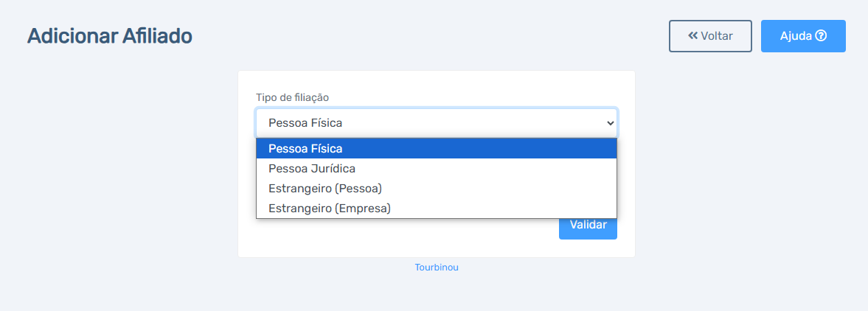Click the Tipo de filiação field label
The height and width of the screenshot is (311, 868).
click(292, 97)
